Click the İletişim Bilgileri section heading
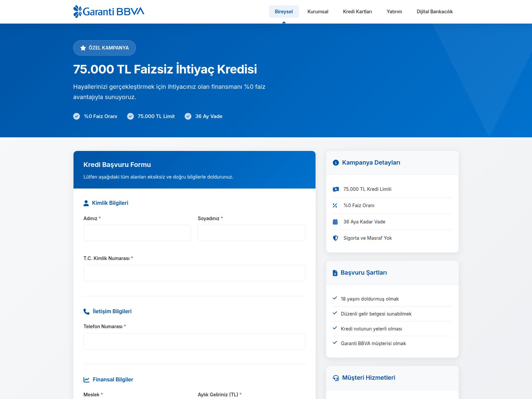532x399 pixels. pos(112,312)
